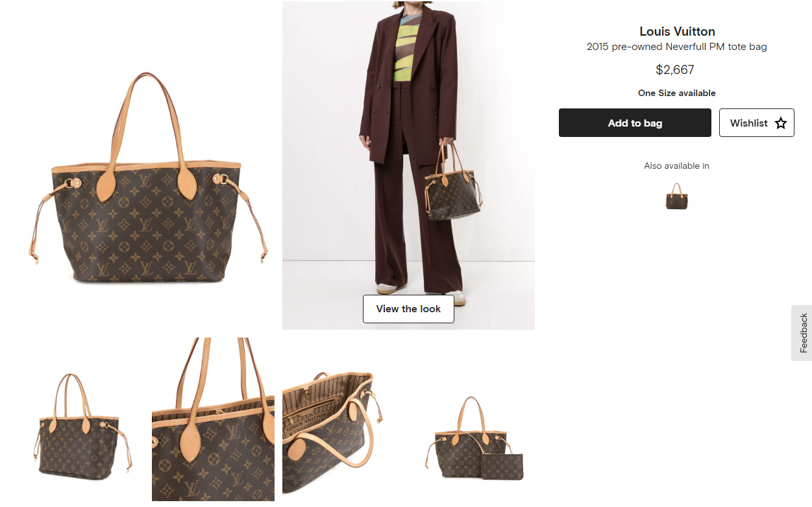Open the model wearing brown suit photo

pyautogui.click(x=408, y=165)
